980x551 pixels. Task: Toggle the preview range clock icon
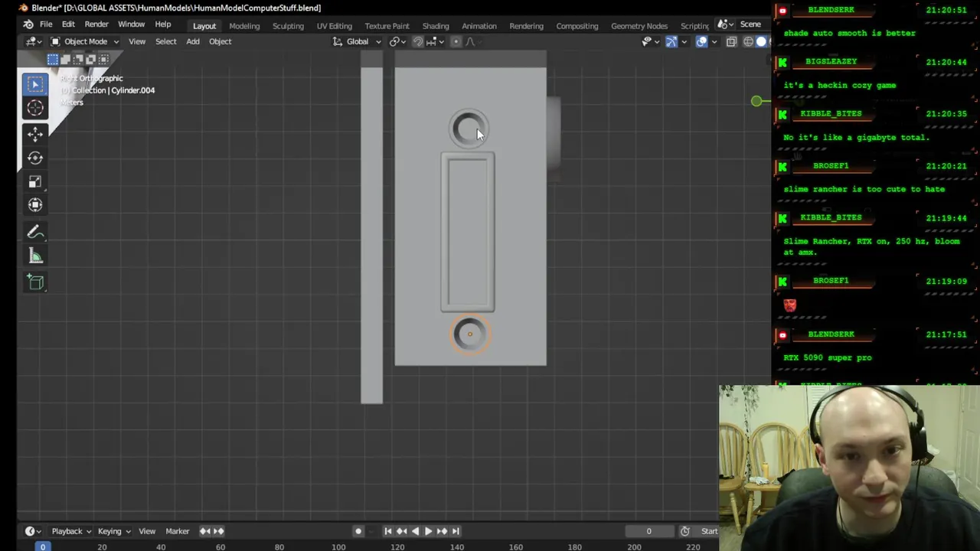[x=685, y=531]
